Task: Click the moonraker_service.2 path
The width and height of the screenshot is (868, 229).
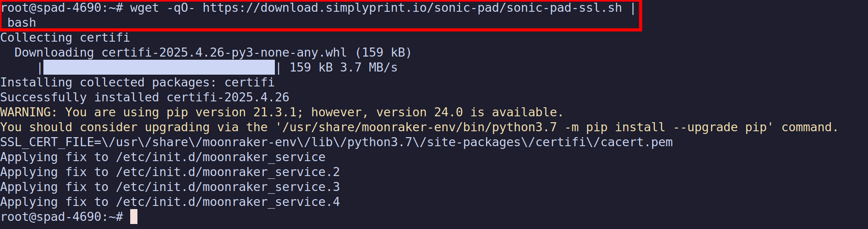Action: pyautogui.click(x=228, y=172)
